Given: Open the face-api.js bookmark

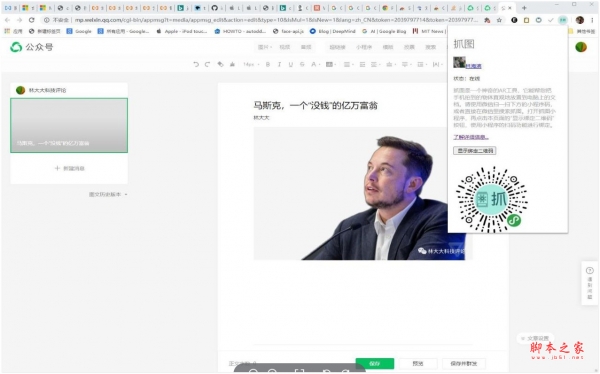Looking at the screenshot, I should (x=288, y=31).
